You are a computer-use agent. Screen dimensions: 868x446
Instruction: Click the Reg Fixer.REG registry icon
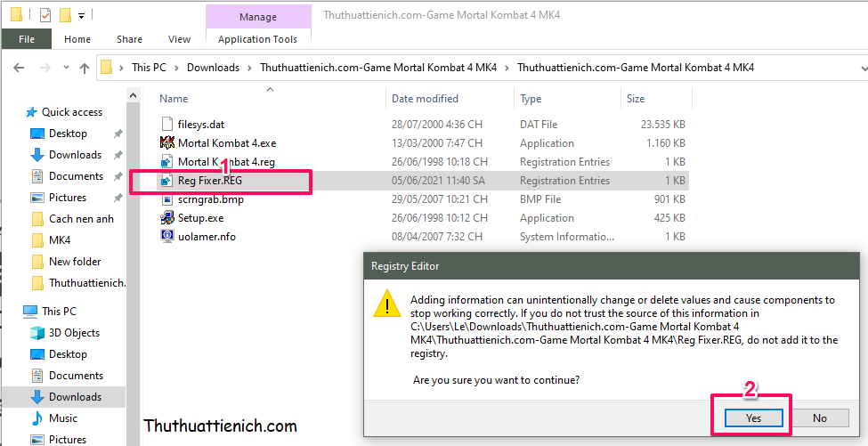coord(167,181)
